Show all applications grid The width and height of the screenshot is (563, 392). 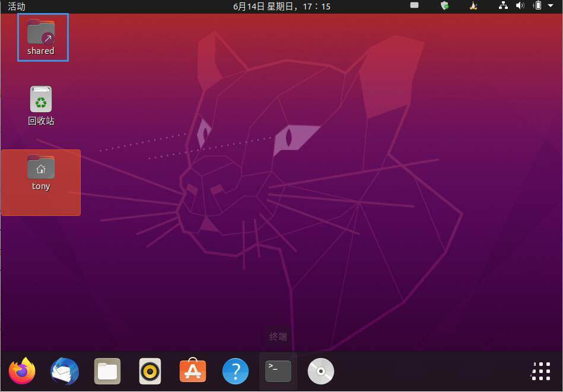pyautogui.click(x=541, y=371)
